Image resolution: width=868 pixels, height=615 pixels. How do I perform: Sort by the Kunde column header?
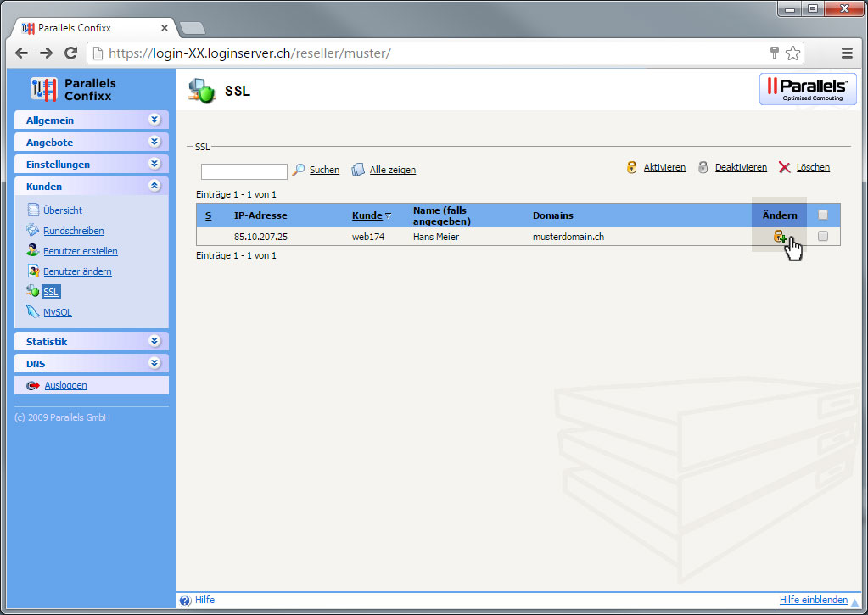(x=367, y=215)
